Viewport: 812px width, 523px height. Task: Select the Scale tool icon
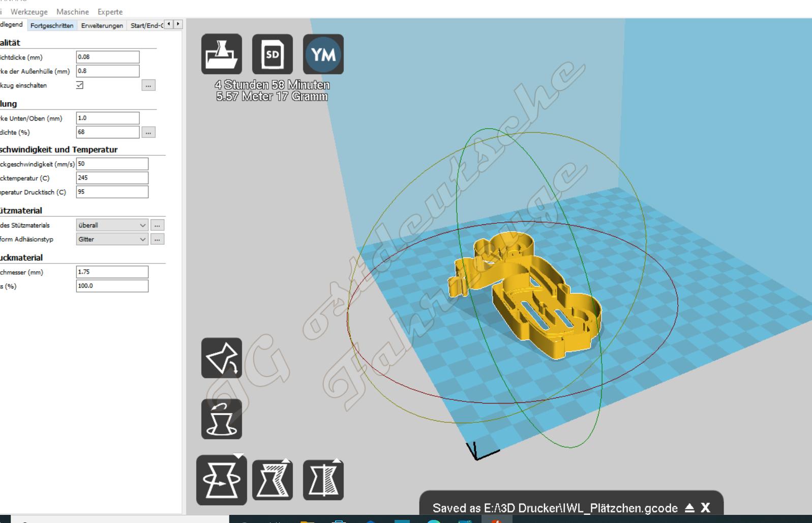272,480
